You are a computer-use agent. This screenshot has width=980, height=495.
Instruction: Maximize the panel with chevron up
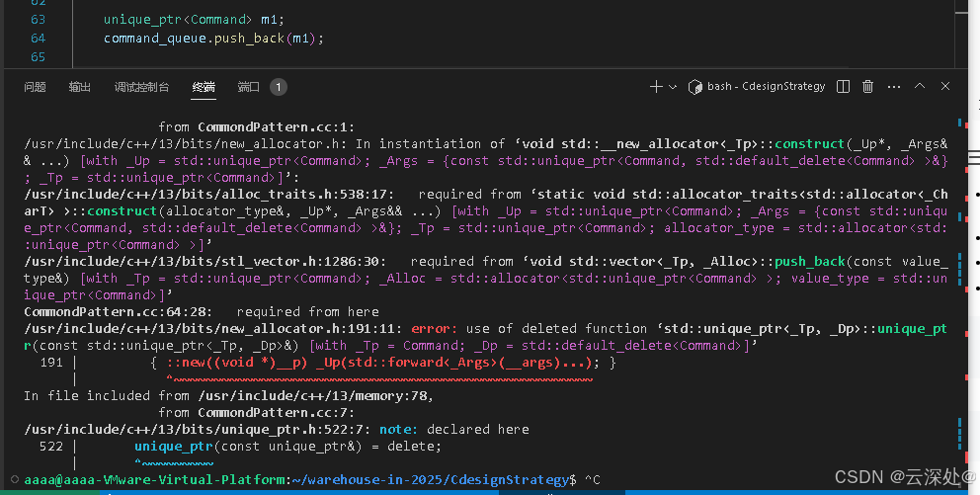pos(920,86)
